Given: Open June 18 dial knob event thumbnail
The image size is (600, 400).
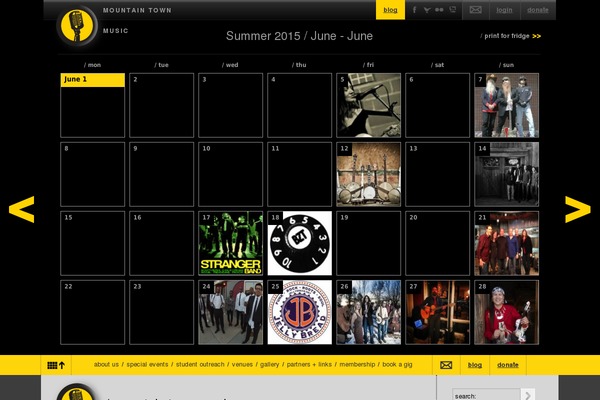Looking at the screenshot, I should (x=300, y=243).
